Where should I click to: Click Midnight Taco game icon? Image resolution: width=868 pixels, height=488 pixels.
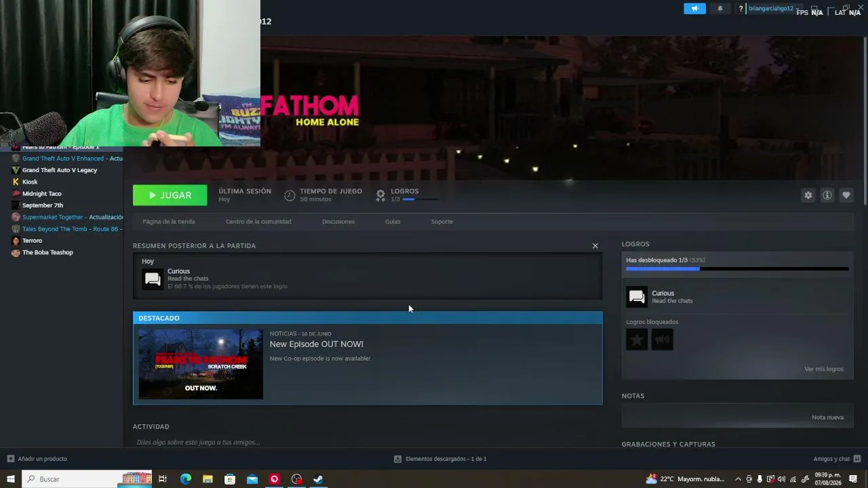pos(16,194)
